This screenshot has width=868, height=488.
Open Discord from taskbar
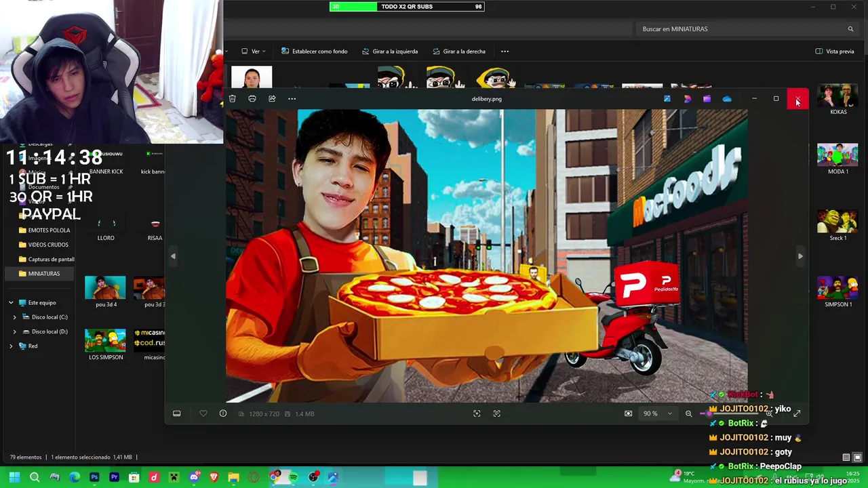(x=194, y=477)
